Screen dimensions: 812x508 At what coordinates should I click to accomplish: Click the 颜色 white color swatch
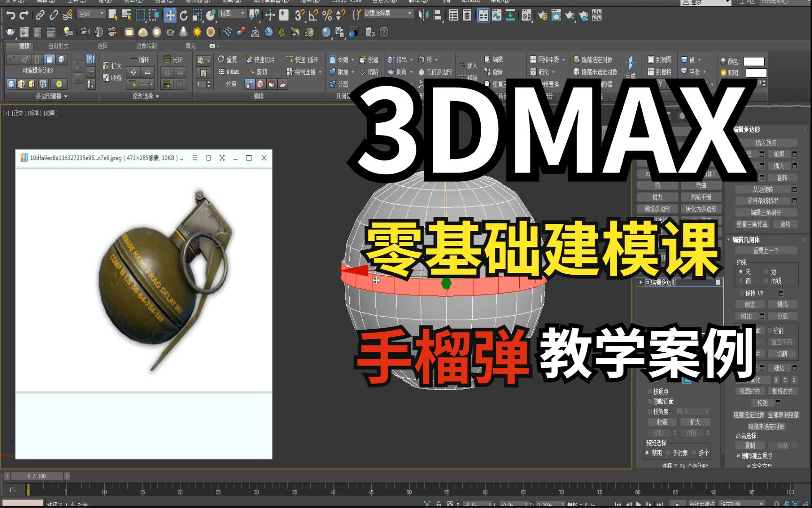coord(754,62)
